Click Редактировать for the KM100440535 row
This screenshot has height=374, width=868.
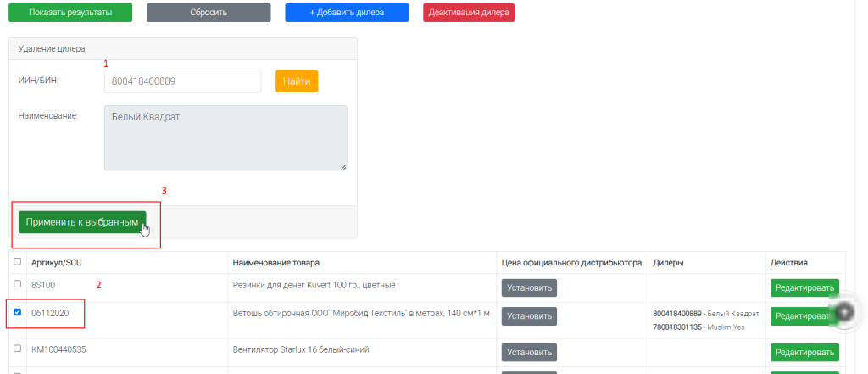coord(804,352)
